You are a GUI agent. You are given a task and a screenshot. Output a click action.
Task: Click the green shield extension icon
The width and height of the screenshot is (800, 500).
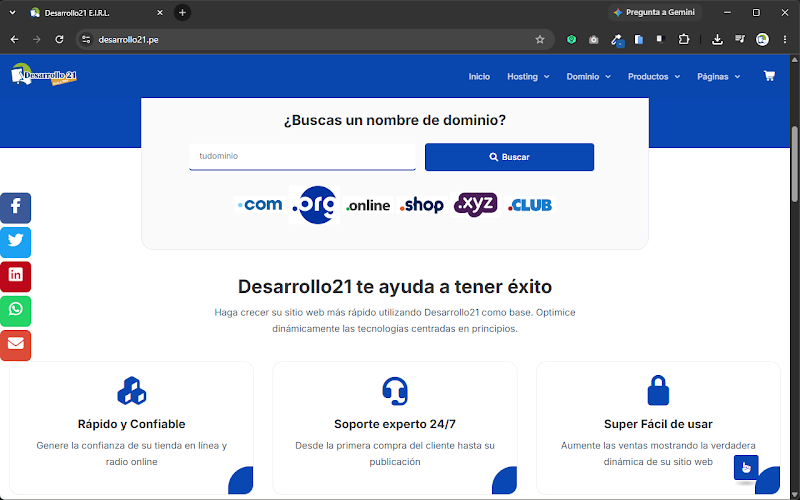[571, 39]
